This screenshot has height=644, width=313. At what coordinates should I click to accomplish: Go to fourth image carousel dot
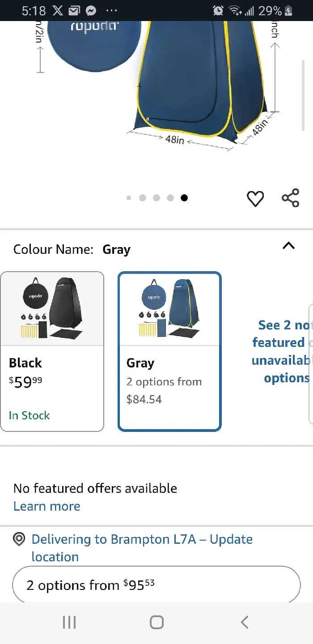(170, 198)
